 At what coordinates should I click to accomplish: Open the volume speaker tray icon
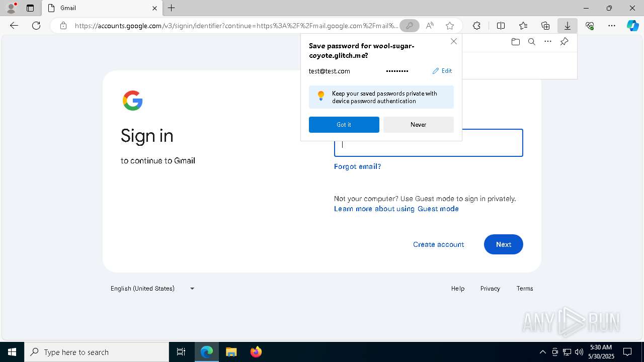tap(579, 352)
